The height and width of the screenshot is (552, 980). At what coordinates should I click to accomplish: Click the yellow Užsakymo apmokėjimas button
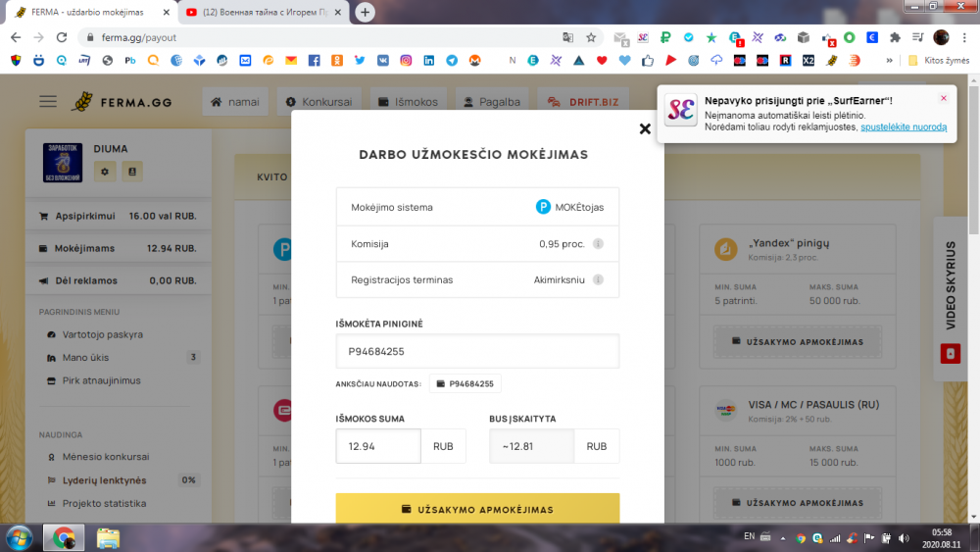(477, 510)
